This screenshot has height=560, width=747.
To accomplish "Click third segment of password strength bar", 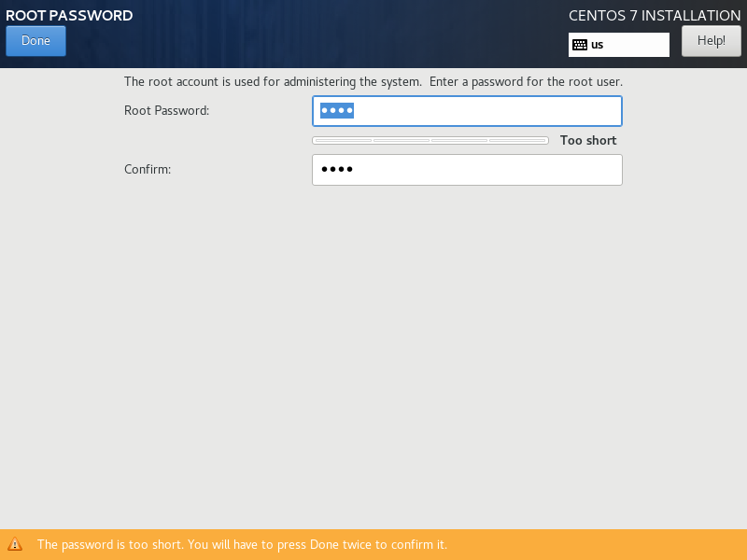I will click(459, 141).
